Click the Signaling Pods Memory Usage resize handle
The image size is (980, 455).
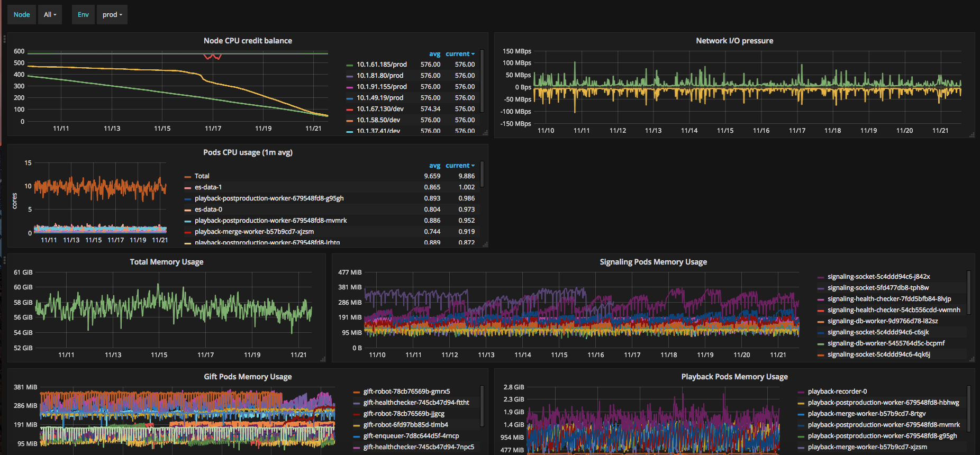coord(972,359)
